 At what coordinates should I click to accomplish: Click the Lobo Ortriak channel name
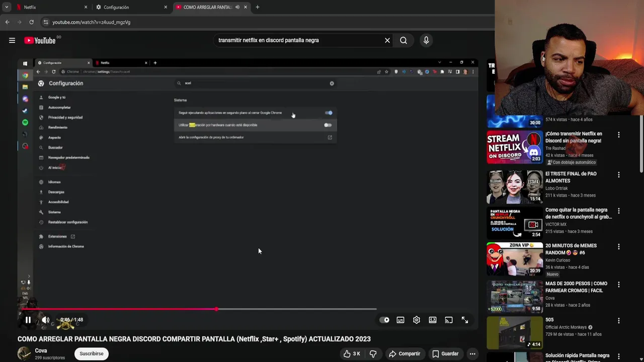point(556,189)
